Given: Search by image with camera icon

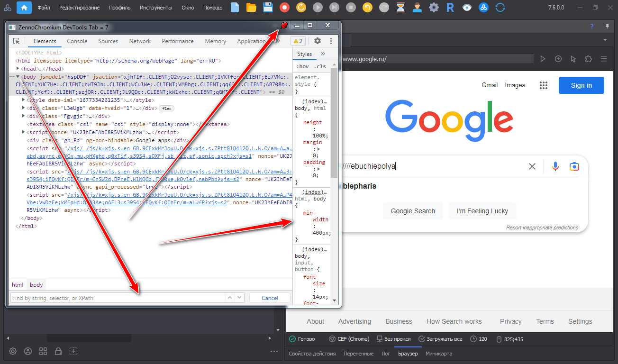Looking at the screenshot, I should [x=574, y=166].
